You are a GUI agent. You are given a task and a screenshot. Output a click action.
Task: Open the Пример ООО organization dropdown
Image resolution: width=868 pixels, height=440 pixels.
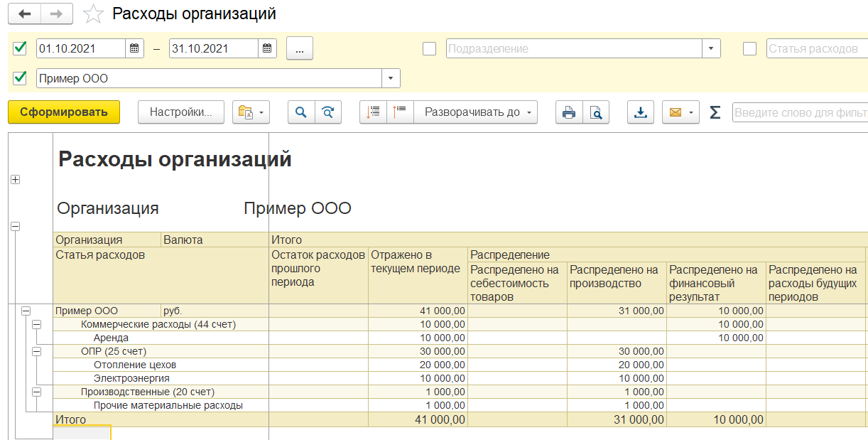click(x=391, y=78)
